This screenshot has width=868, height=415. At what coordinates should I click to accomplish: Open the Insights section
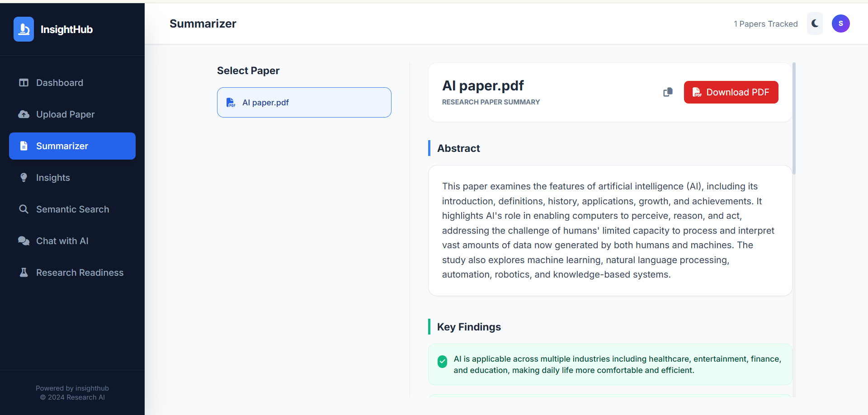point(72,178)
